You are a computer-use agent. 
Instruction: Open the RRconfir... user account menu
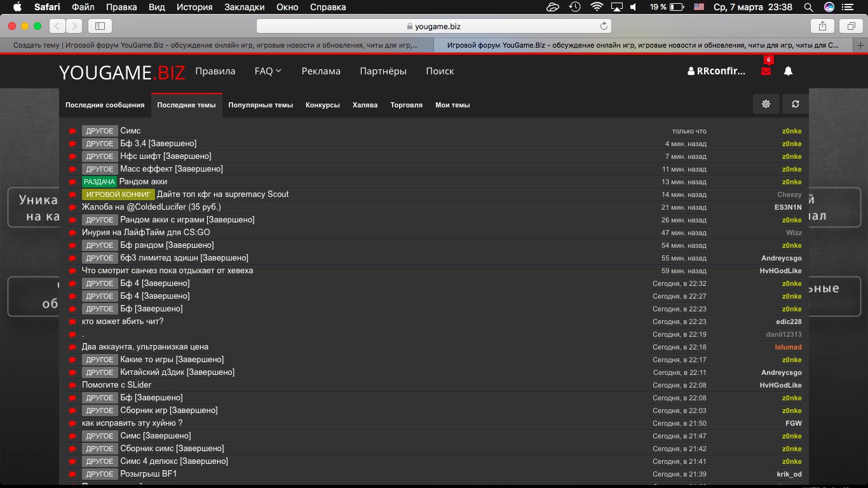coord(717,71)
